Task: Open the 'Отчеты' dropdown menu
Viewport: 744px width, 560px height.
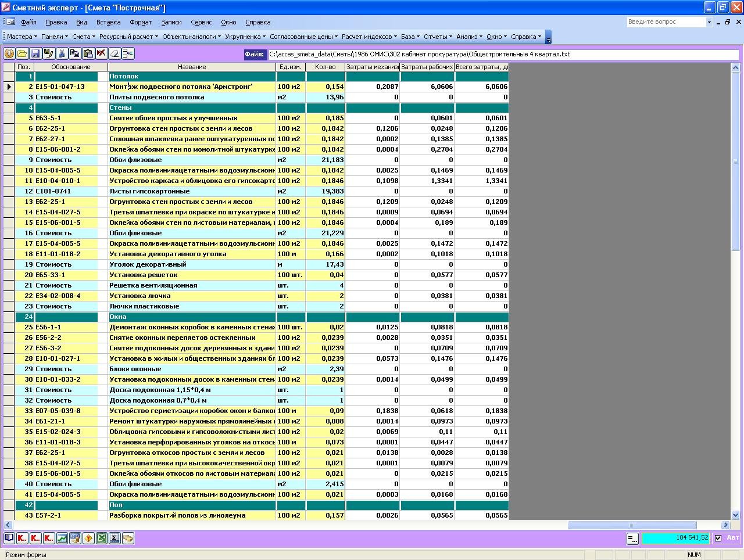Action: (438, 37)
